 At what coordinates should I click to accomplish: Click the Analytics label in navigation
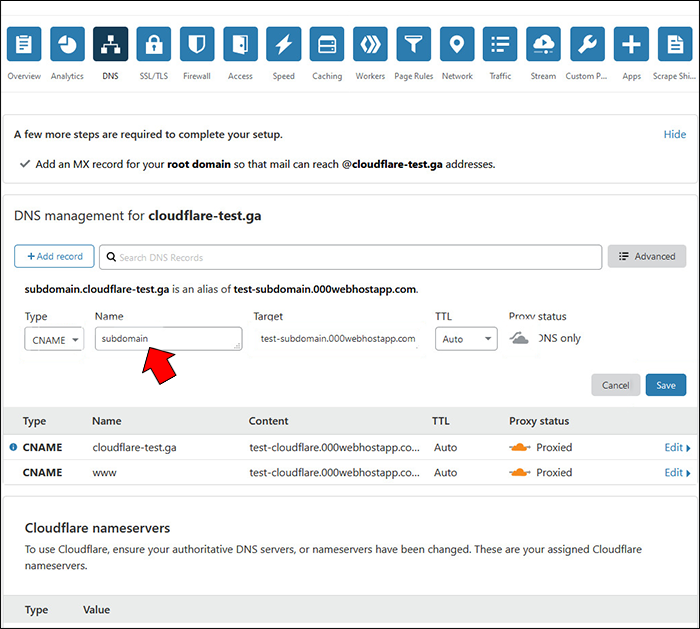pyautogui.click(x=67, y=76)
